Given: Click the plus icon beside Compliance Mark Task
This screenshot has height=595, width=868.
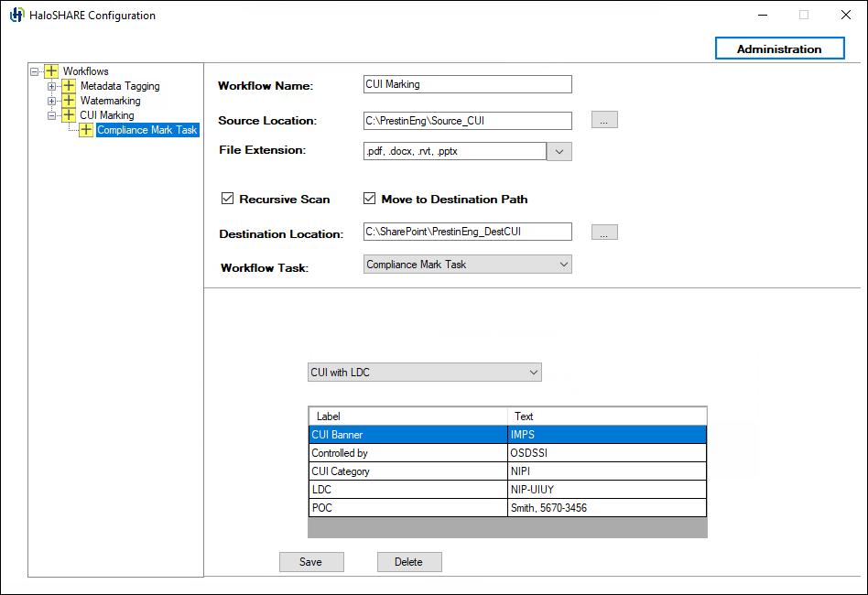Looking at the screenshot, I should tap(86, 130).
